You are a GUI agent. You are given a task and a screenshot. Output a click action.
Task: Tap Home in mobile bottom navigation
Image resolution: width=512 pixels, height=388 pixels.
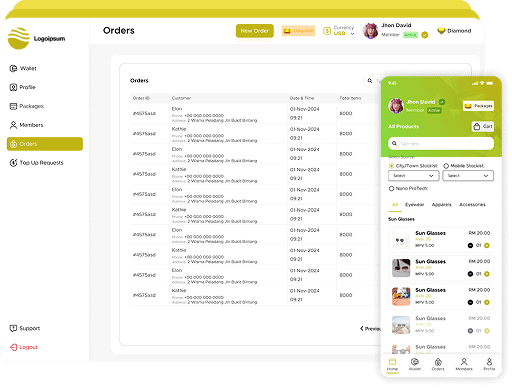pos(392,365)
